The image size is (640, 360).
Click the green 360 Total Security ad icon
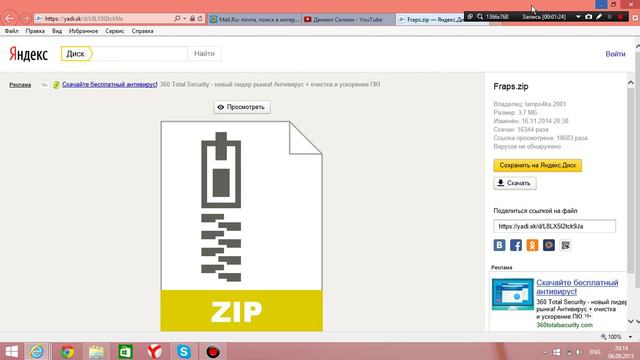point(56,85)
